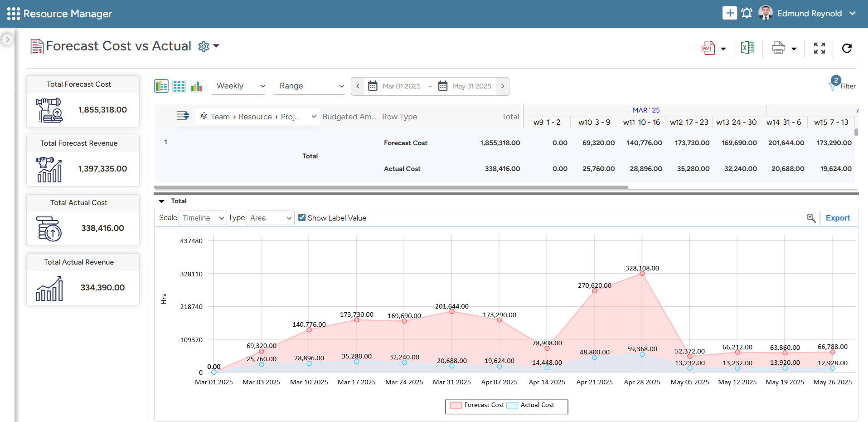This screenshot has width=868, height=422.
Task: Select the w12 17 - 23 week column
Action: 689,122
